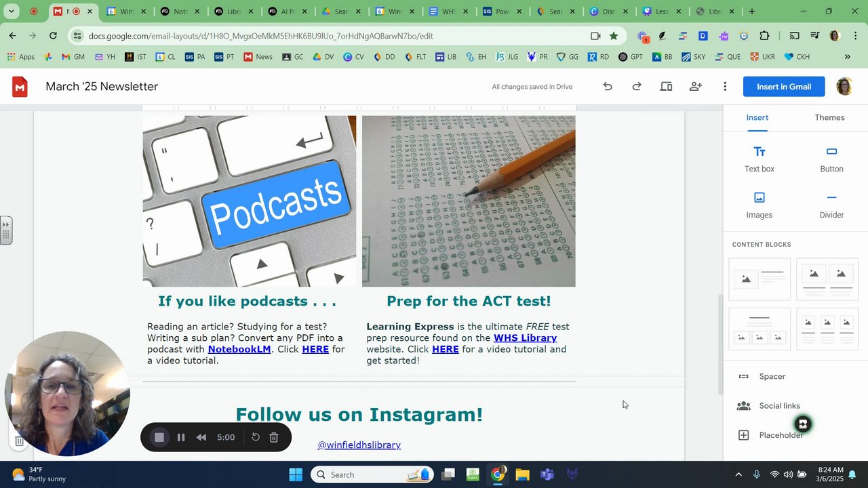Insert a Divider element
This screenshot has width=868, height=488.
831,205
